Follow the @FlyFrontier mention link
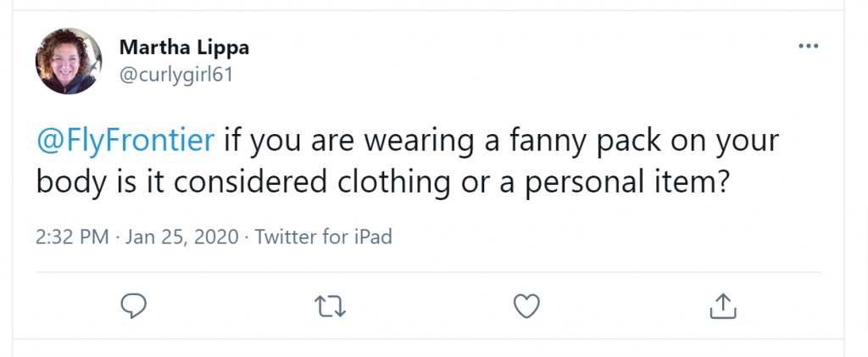868x357 pixels. (x=125, y=142)
